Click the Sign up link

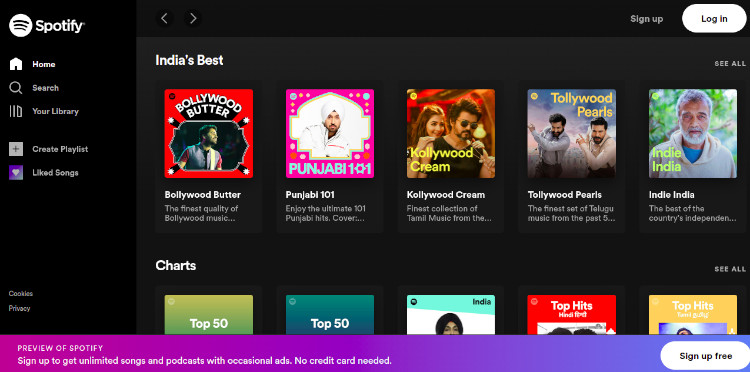647,19
